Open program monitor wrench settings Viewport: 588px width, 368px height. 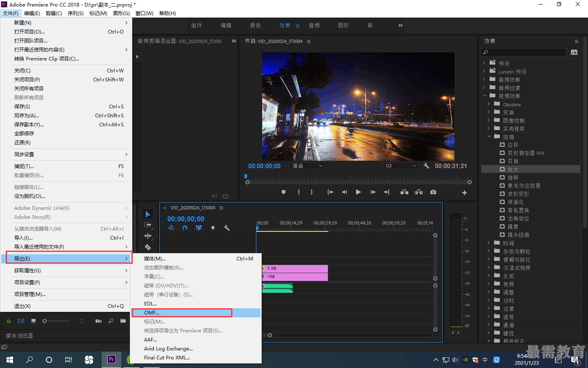[426, 166]
